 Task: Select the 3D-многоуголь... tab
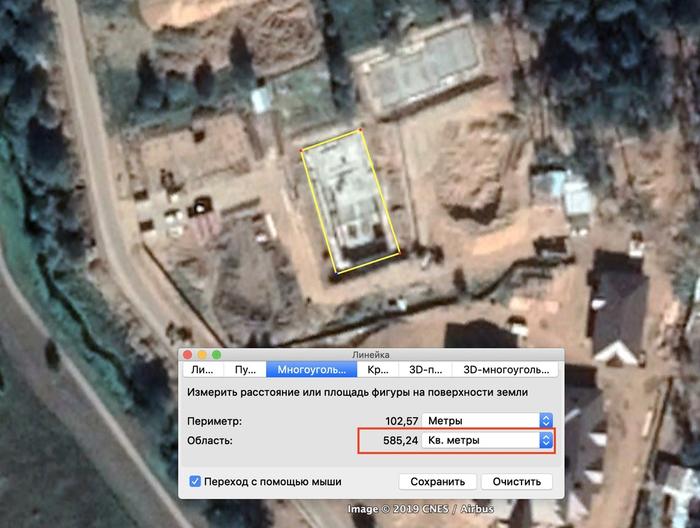502,370
